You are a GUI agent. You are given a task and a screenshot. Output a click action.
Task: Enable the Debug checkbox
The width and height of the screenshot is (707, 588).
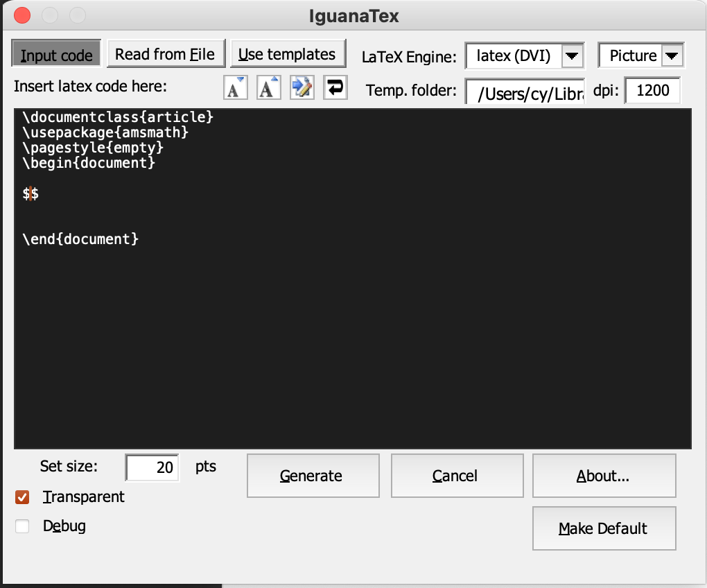coord(23,526)
